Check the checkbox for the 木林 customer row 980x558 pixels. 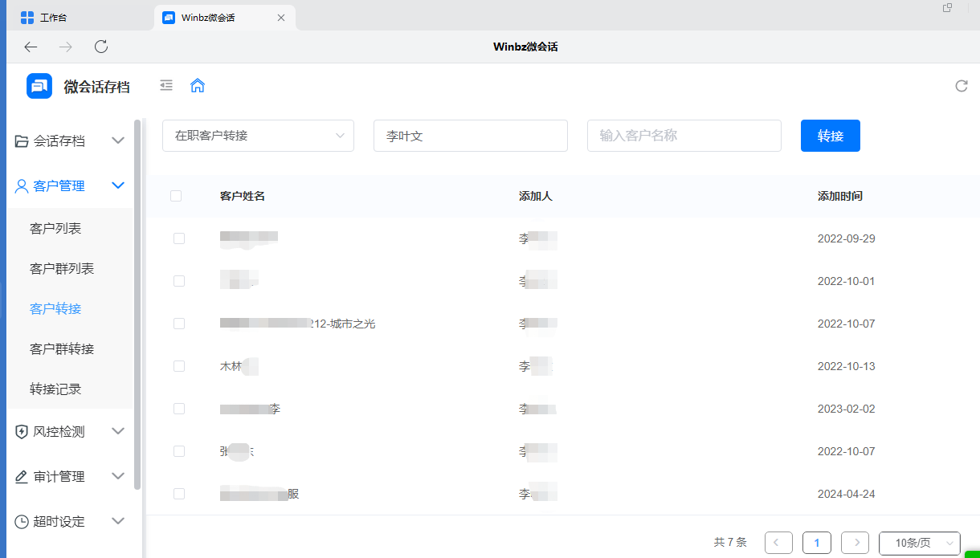click(179, 366)
